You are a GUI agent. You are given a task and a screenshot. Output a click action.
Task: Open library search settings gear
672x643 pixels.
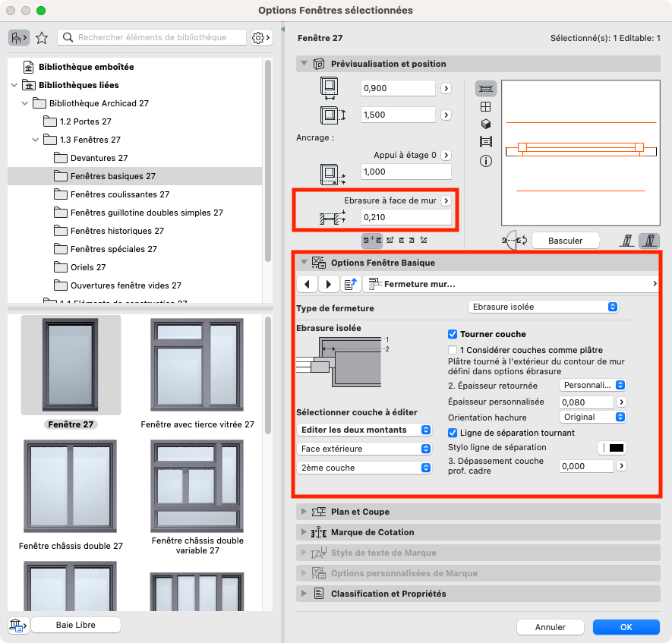pos(261,37)
